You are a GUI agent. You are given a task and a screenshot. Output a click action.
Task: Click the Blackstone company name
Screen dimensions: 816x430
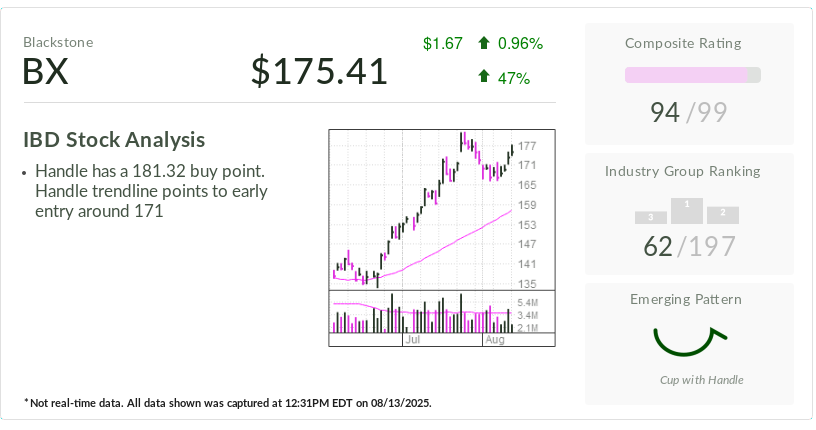pyautogui.click(x=58, y=42)
